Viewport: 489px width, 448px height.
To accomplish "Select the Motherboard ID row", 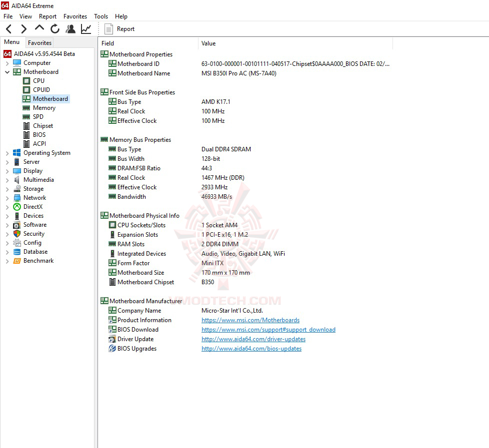I will coord(245,64).
